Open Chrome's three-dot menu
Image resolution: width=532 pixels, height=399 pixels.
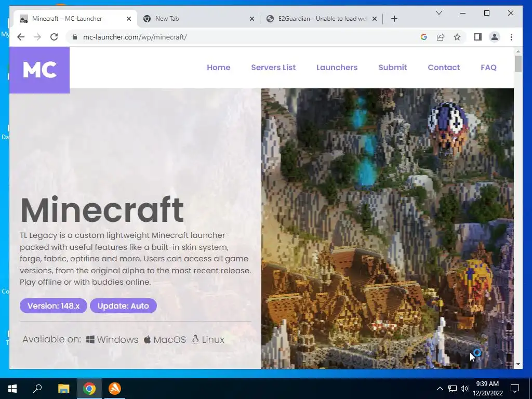click(x=511, y=37)
